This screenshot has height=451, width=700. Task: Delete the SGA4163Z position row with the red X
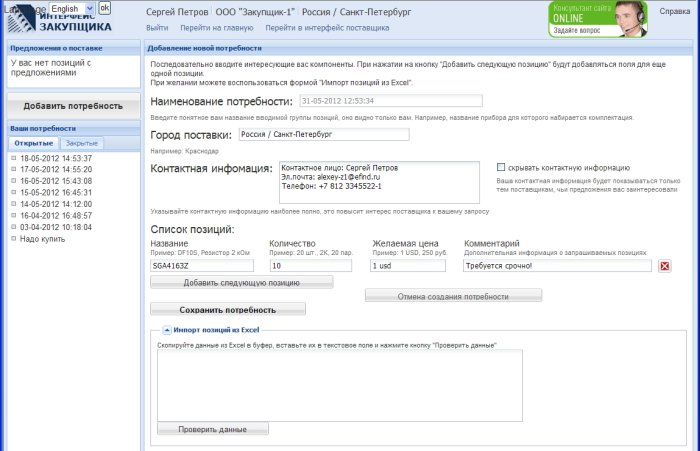coord(664,266)
